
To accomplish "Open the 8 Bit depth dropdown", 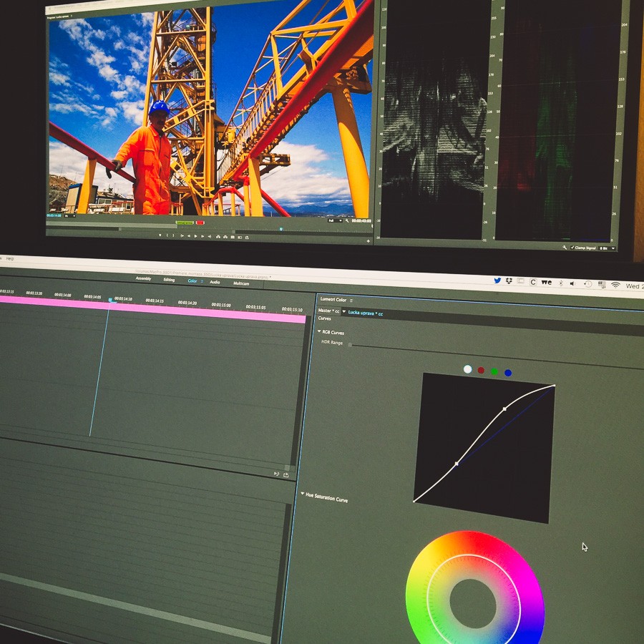I will coord(605,248).
